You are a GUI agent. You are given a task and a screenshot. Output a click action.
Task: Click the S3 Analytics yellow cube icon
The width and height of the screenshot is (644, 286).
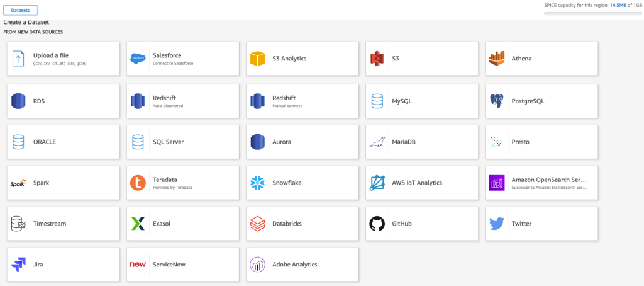(x=257, y=59)
